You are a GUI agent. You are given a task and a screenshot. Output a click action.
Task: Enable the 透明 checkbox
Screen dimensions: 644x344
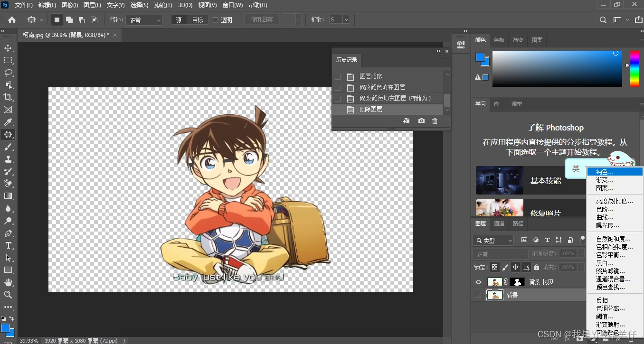coord(215,20)
